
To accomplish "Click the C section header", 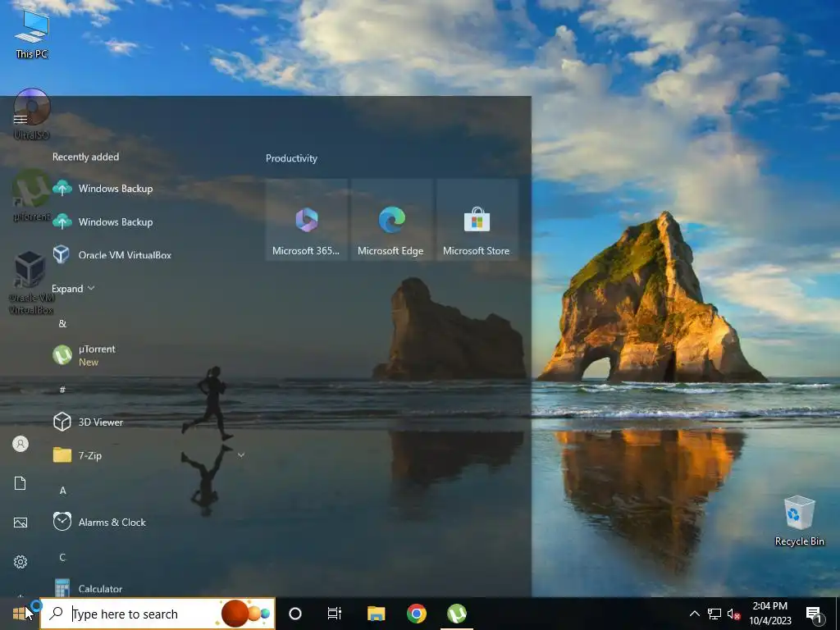I will pyautogui.click(x=62, y=557).
